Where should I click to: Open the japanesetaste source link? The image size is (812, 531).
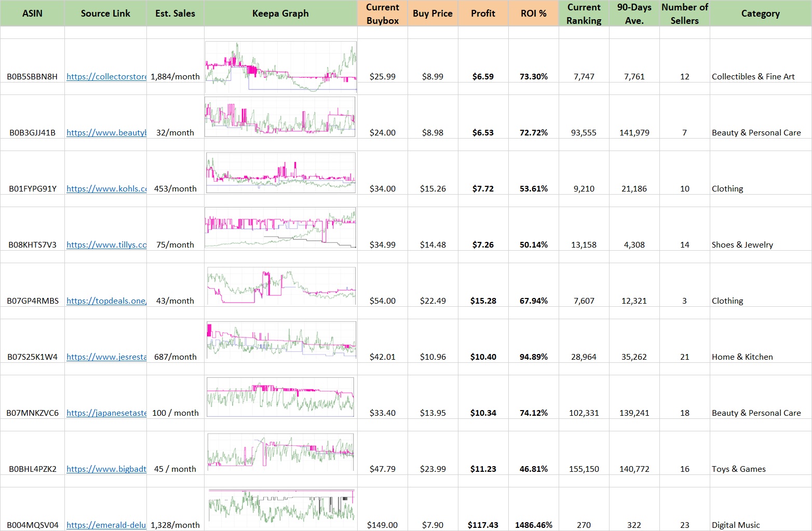point(106,413)
